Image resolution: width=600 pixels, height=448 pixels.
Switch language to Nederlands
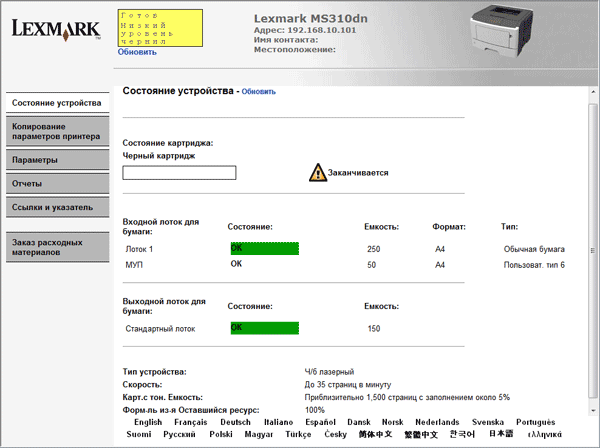[437, 422]
